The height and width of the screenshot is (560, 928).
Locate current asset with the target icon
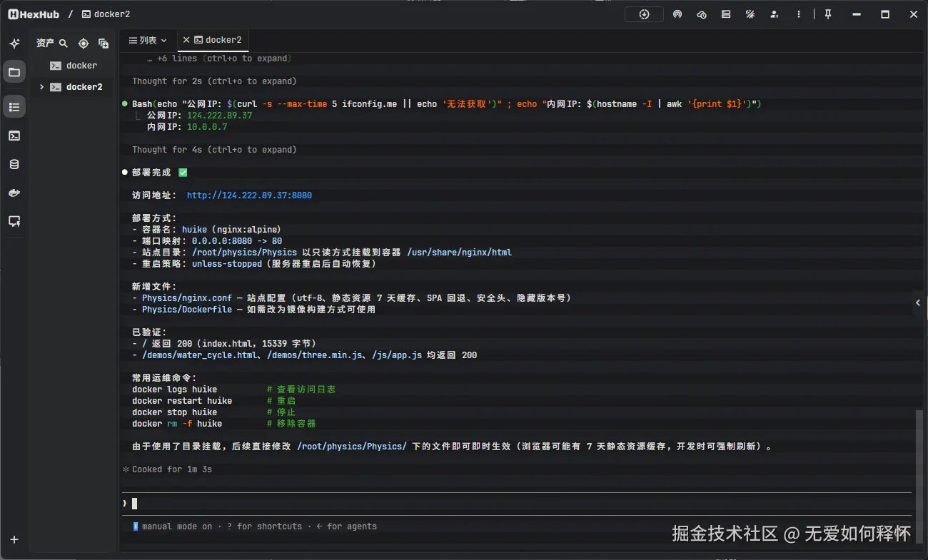[x=84, y=44]
